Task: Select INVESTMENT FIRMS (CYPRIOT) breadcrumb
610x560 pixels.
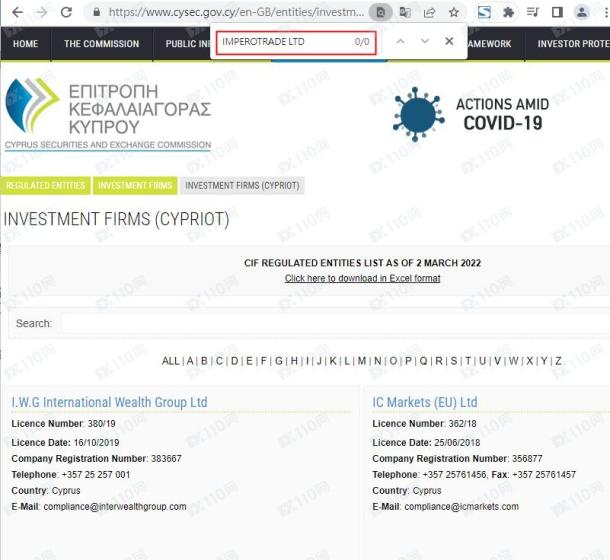Action: click(242, 186)
